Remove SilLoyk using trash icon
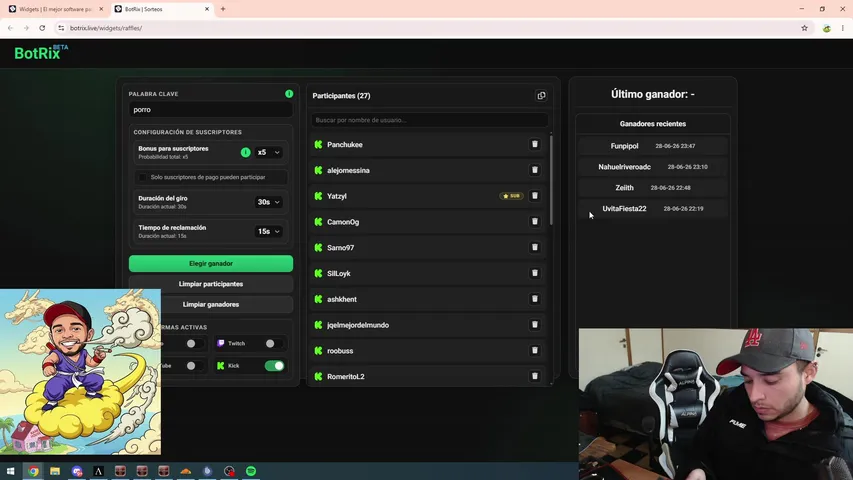 click(x=535, y=273)
